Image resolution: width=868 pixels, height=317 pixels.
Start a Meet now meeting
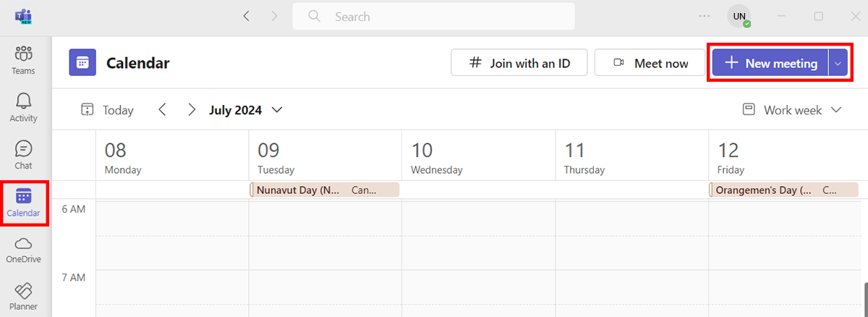tap(650, 63)
